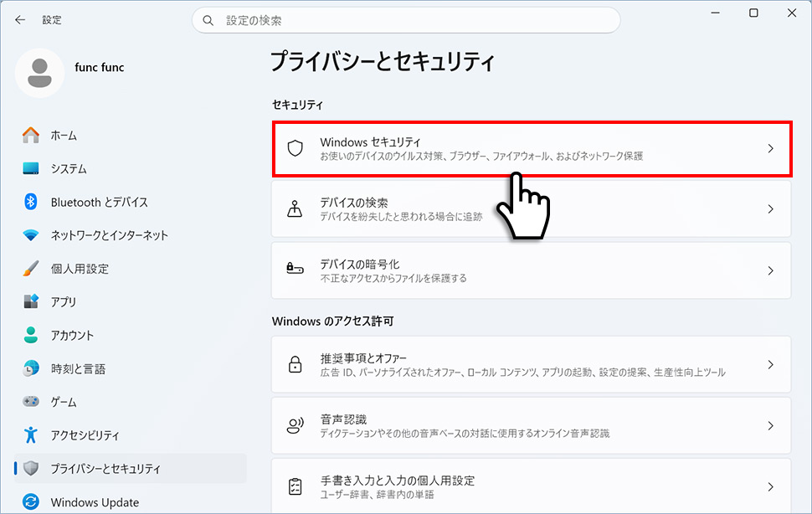The image size is (812, 514).
Task: Click the Gaming controller icon
Action: pos(30,401)
